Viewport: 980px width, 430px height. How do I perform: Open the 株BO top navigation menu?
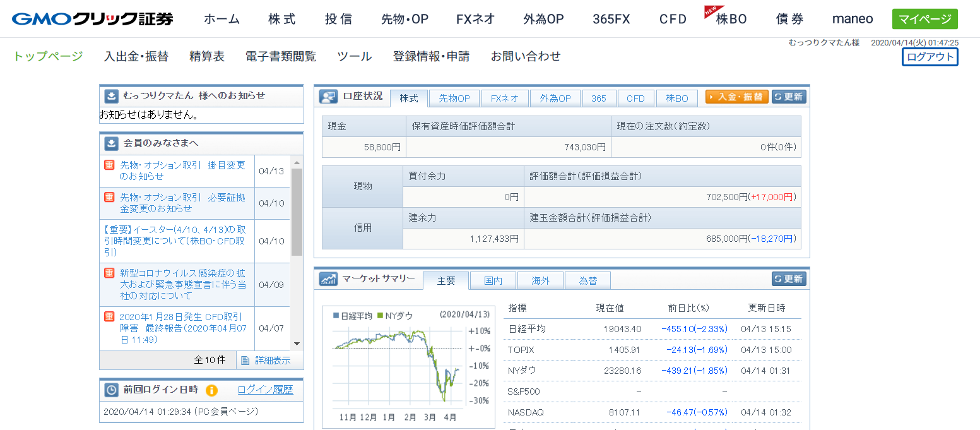pyautogui.click(x=731, y=19)
